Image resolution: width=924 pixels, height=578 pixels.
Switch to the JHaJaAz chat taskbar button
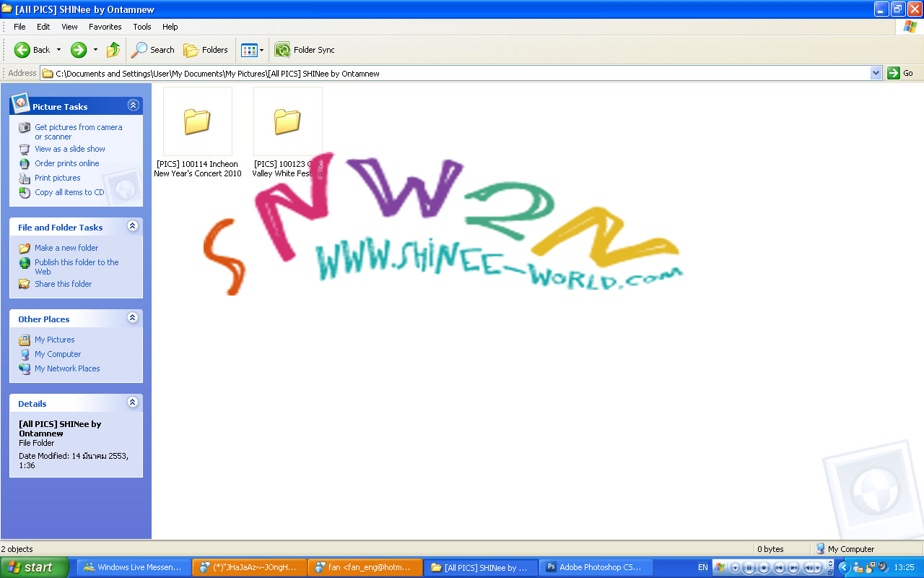tap(249, 568)
